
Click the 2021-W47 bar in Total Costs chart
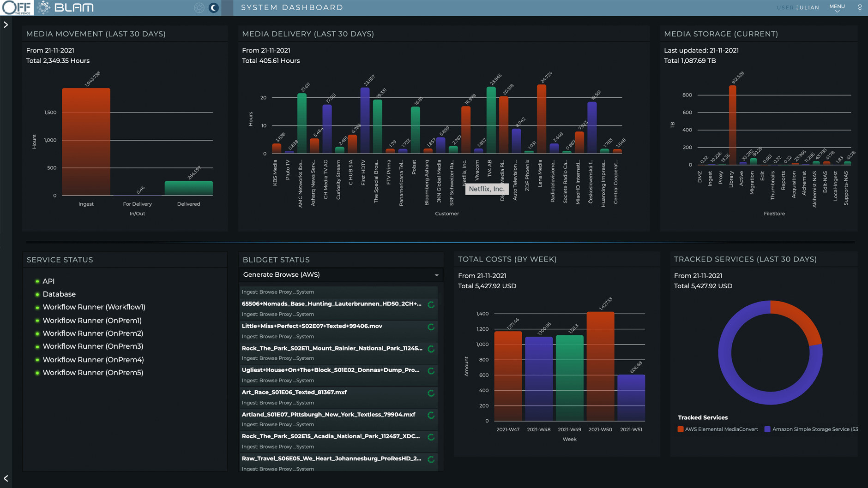(x=508, y=376)
